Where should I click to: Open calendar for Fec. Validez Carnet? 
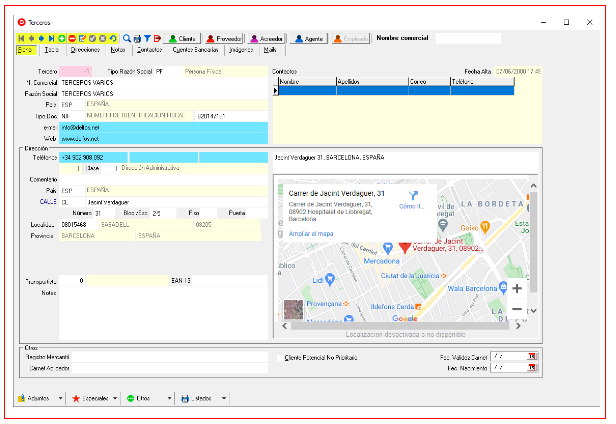pos(534,356)
